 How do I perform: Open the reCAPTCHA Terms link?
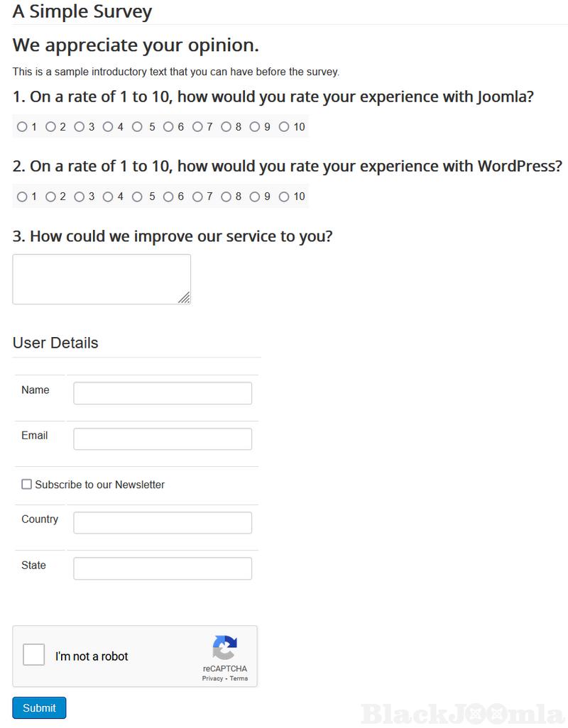tap(239, 678)
